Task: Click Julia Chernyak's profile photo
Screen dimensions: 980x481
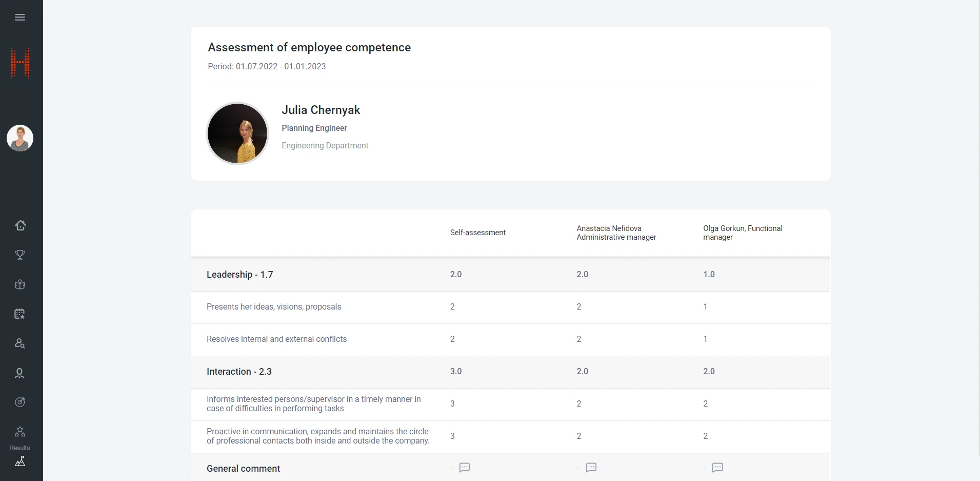Action: coord(237,133)
